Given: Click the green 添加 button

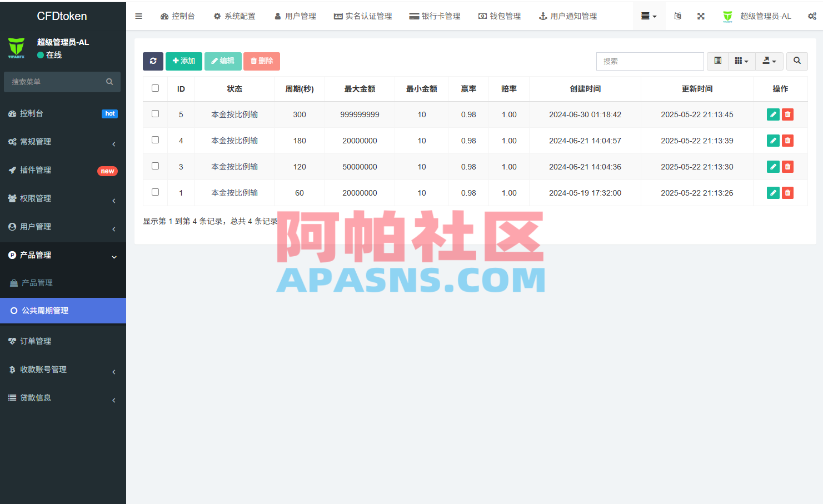Looking at the screenshot, I should 184,61.
